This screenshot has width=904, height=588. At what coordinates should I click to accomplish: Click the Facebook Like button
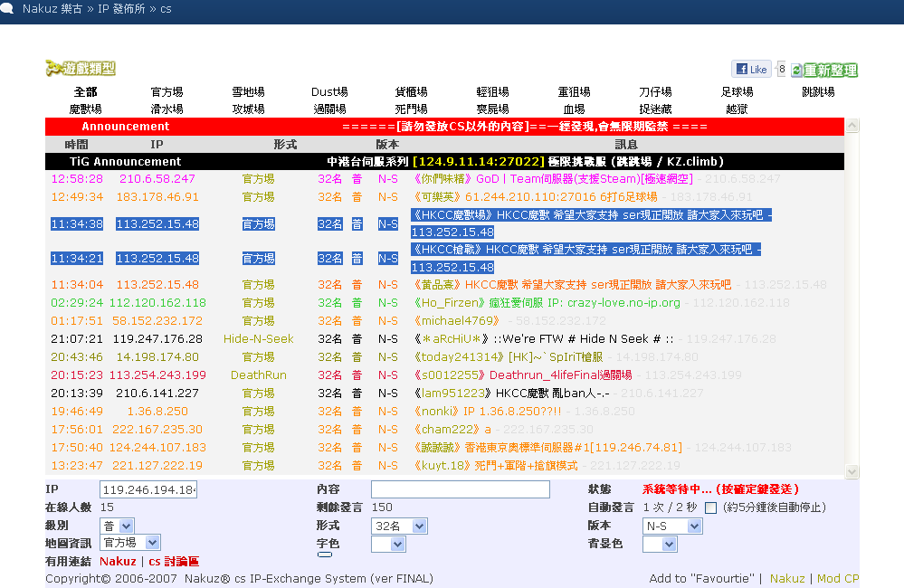tap(751, 70)
